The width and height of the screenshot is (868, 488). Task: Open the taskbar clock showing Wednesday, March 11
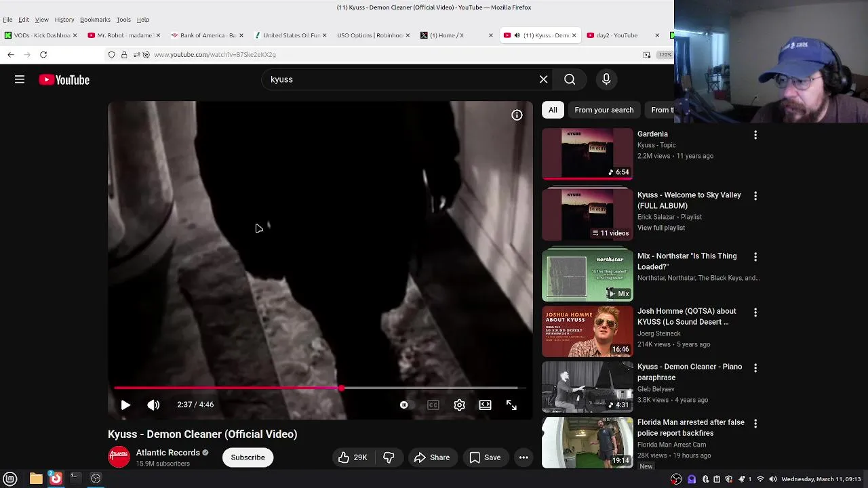click(821, 479)
